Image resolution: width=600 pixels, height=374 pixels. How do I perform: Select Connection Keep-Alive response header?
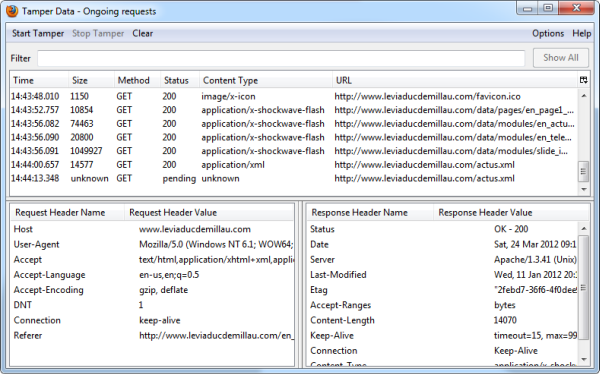443,351
